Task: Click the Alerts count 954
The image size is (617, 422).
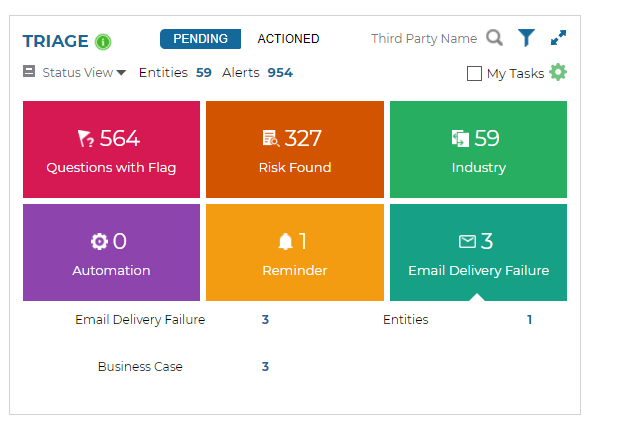Action: (x=280, y=73)
